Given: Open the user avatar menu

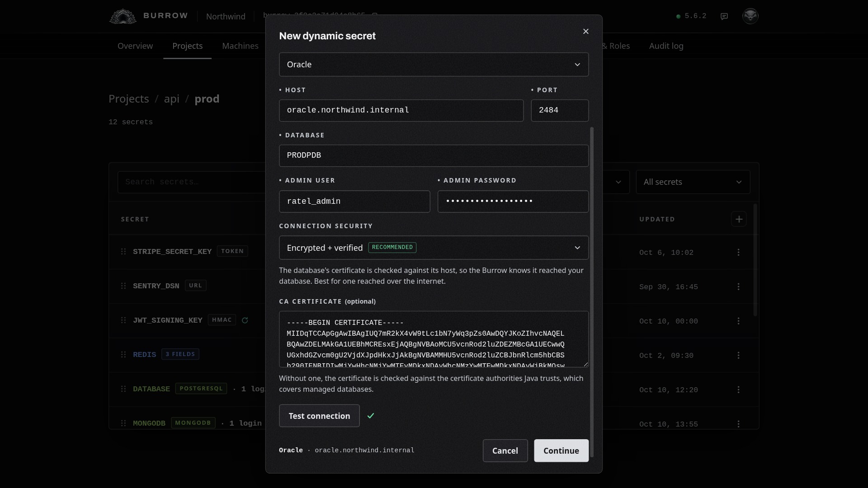Looking at the screenshot, I should click(750, 16).
